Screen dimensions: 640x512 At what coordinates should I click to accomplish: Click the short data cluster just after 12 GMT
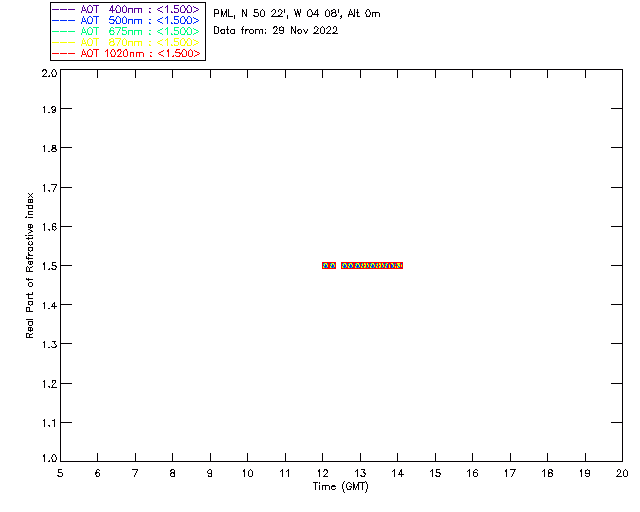pos(329,265)
